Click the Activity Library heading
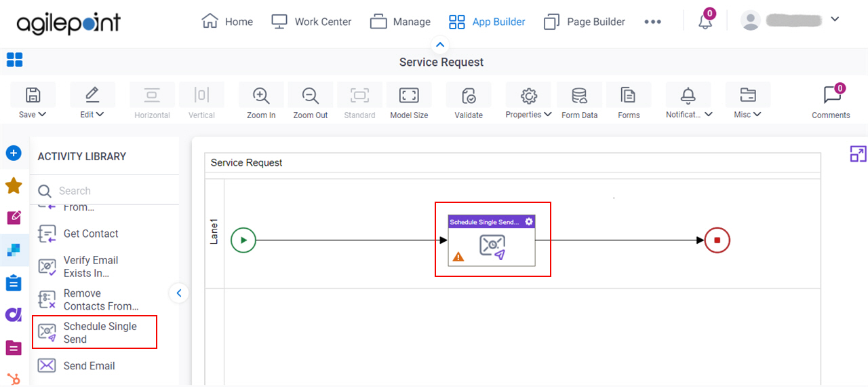Viewport: 868px width, 387px height. pyautogui.click(x=82, y=156)
